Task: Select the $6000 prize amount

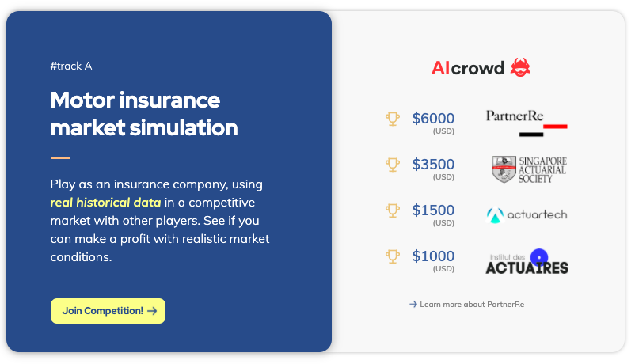Action: coord(433,119)
